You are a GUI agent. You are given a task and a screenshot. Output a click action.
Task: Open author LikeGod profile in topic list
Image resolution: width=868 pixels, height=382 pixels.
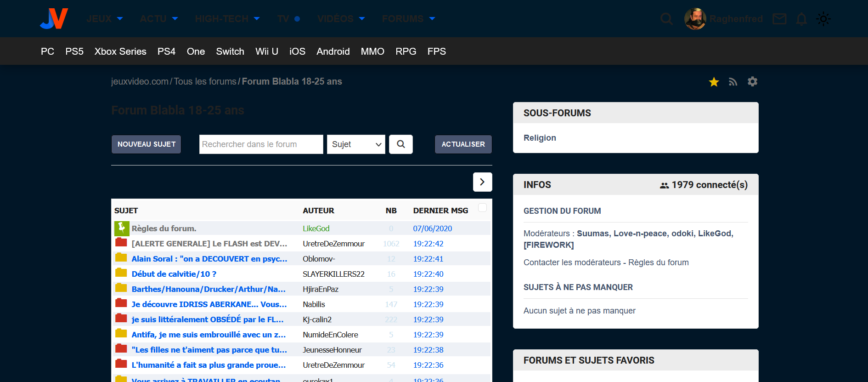coord(316,228)
